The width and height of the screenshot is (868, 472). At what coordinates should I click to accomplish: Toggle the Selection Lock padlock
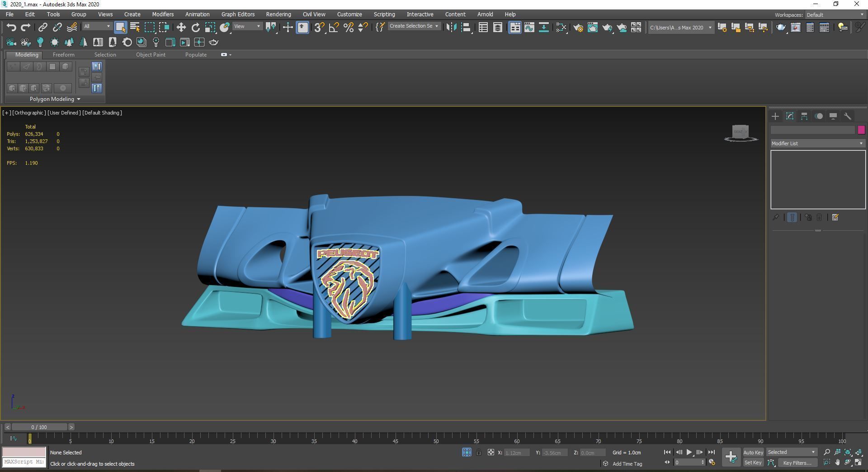point(479,453)
